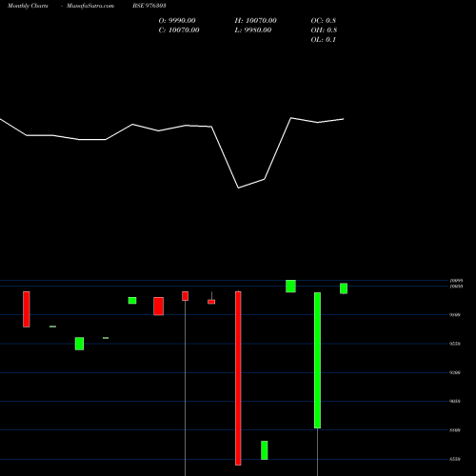Click the highest peak of the white line
This screenshot has height=476, width=476.
(291, 118)
